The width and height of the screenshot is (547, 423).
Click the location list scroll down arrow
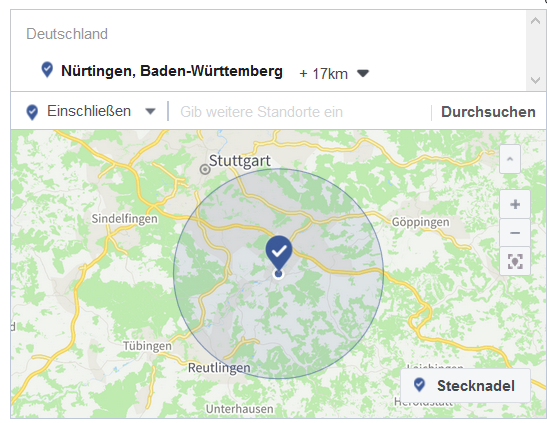coord(535,81)
